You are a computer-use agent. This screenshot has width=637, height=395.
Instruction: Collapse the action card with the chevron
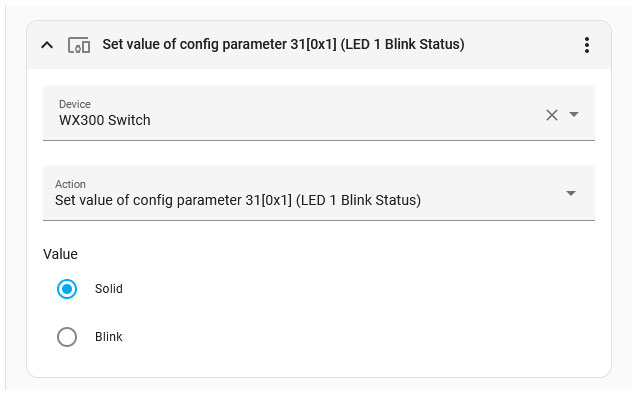(x=47, y=45)
